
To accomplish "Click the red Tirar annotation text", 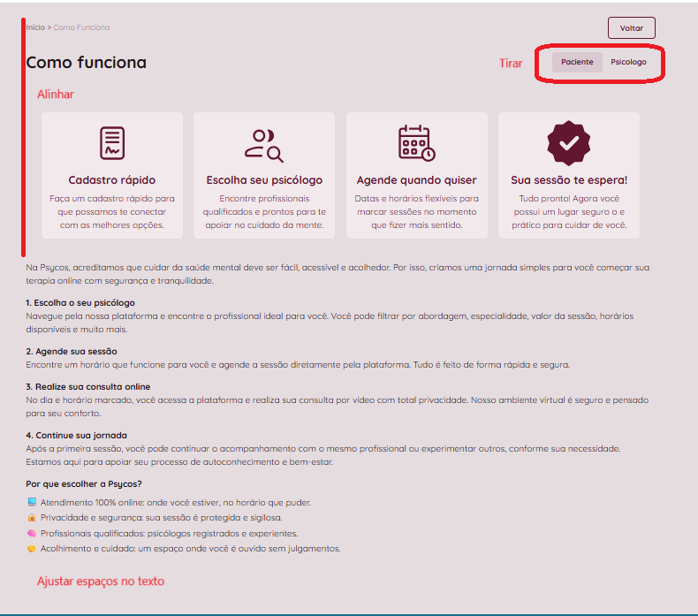I will coord(511,64).
